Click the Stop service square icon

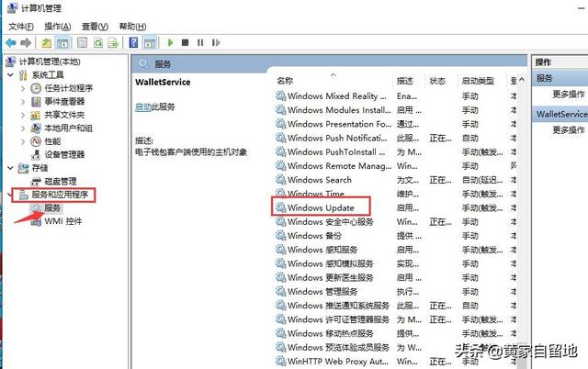[x=185, y=43]
